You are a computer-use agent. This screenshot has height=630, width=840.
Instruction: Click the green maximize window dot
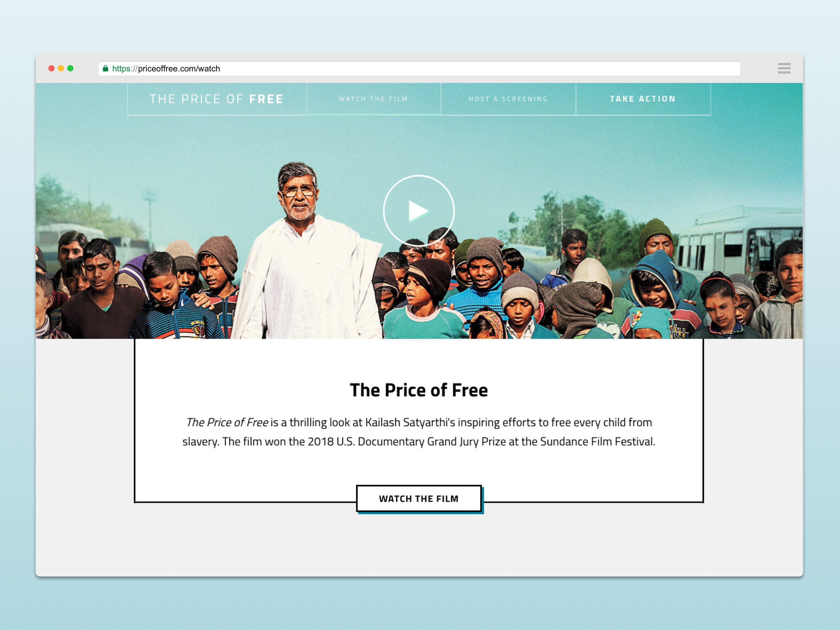(x=70, y=68)
